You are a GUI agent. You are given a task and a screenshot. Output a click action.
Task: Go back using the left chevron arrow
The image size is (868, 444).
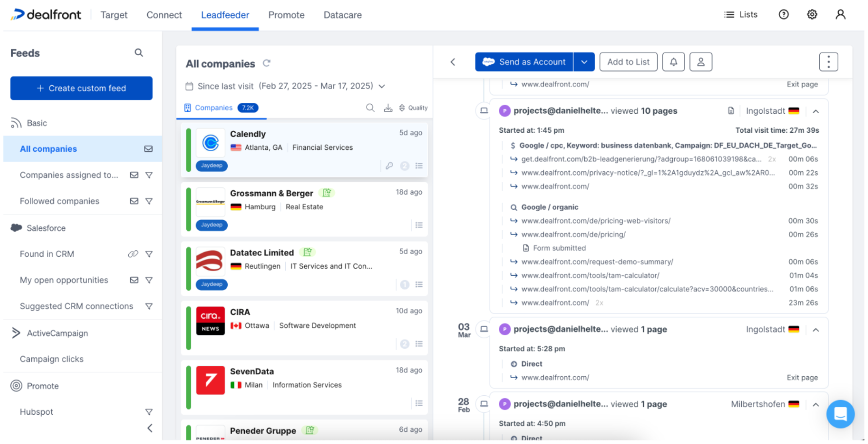point(453,62)
